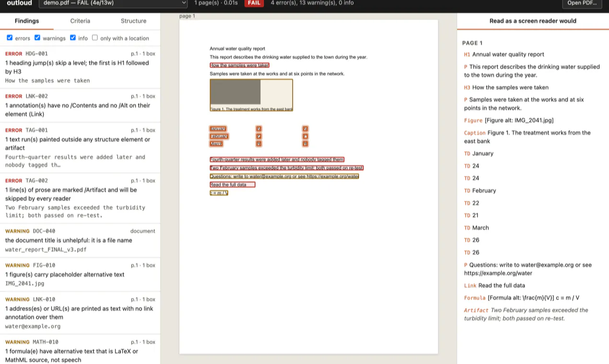Select the ERROR HDG-001 heading jump finding
Screen dimensions: 609x364
click(x=80, y=67)
